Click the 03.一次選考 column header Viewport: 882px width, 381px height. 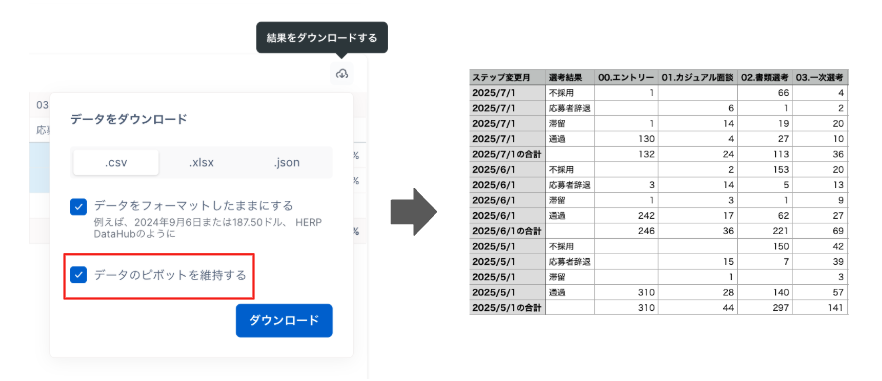point(820,77)
